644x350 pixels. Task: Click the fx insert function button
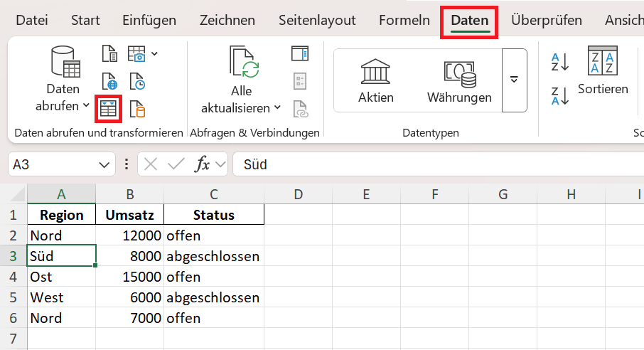point(203,164)
